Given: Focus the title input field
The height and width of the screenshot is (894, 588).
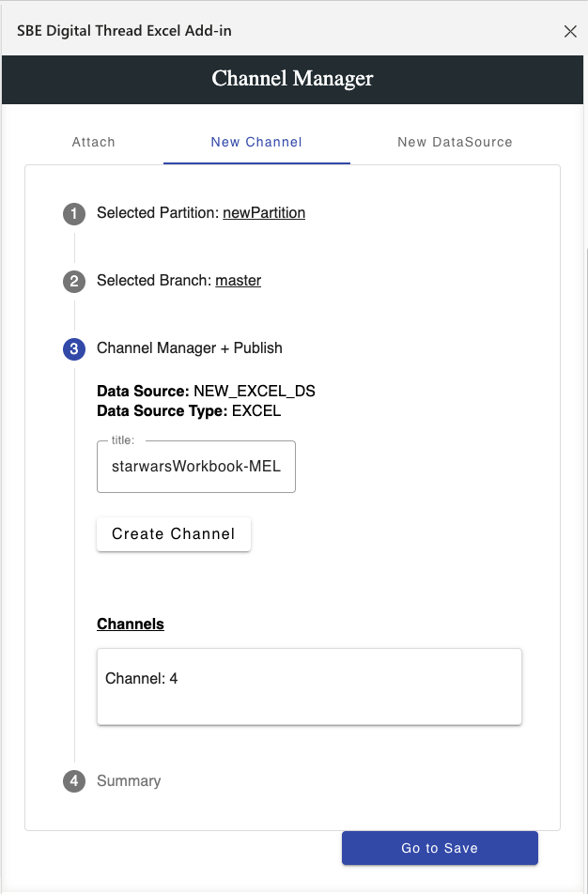Looking at the screenshot, I should click(x=196, y=467).
